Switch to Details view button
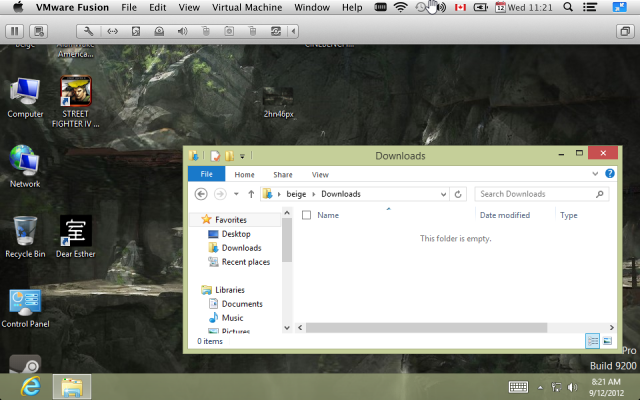This screenshot has width=640, height=400. [x=592, y=341]
